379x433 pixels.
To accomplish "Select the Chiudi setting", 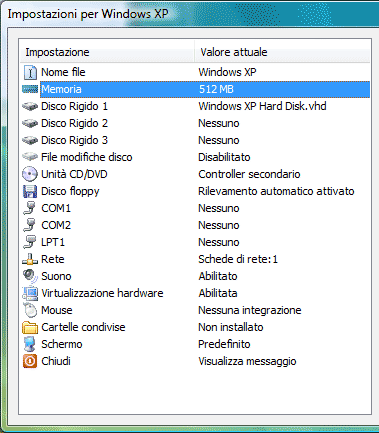I will pyautogui.click(x=56, y=361).
